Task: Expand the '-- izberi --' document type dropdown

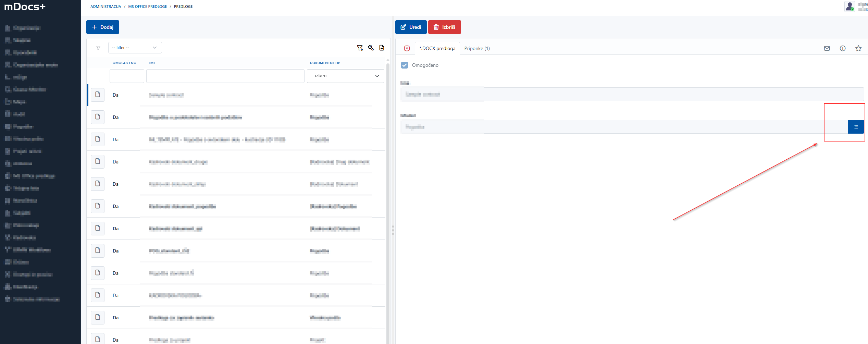Action: tap(345, 76)
